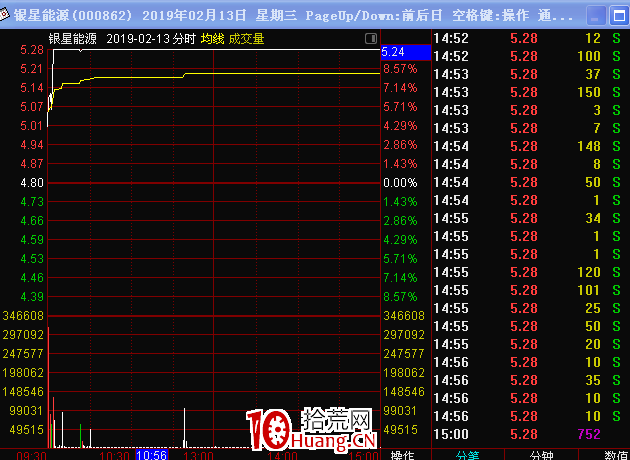The height and width of the screenshot is (460, 630).
Task: Select 14:56 trade with volume 35
Action: click(528, 380)
